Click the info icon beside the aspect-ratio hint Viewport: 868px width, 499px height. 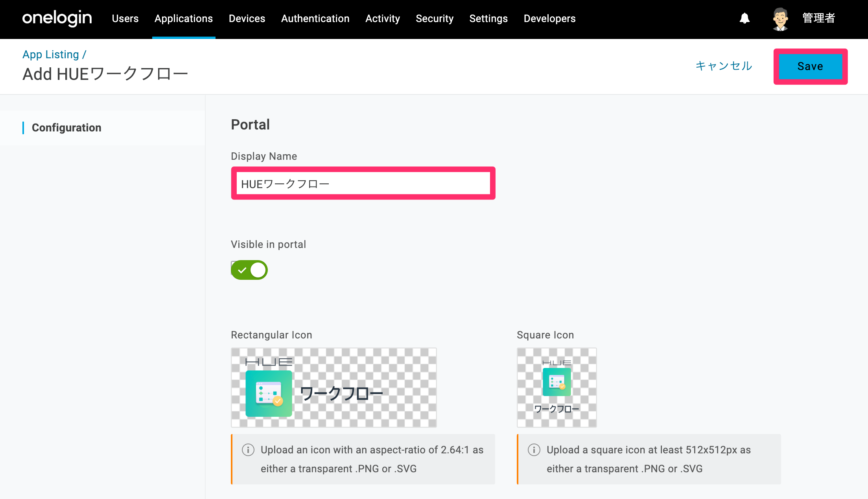coord(248,449)
